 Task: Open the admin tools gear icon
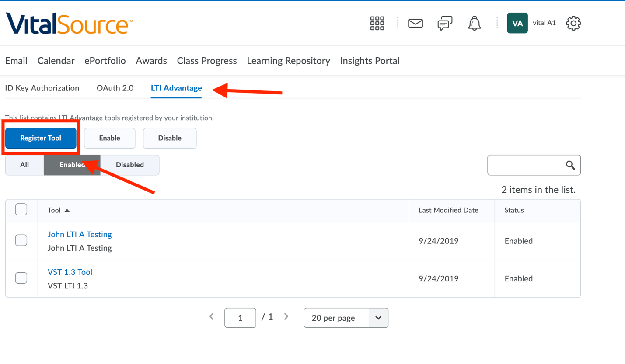tap(573, 23)
